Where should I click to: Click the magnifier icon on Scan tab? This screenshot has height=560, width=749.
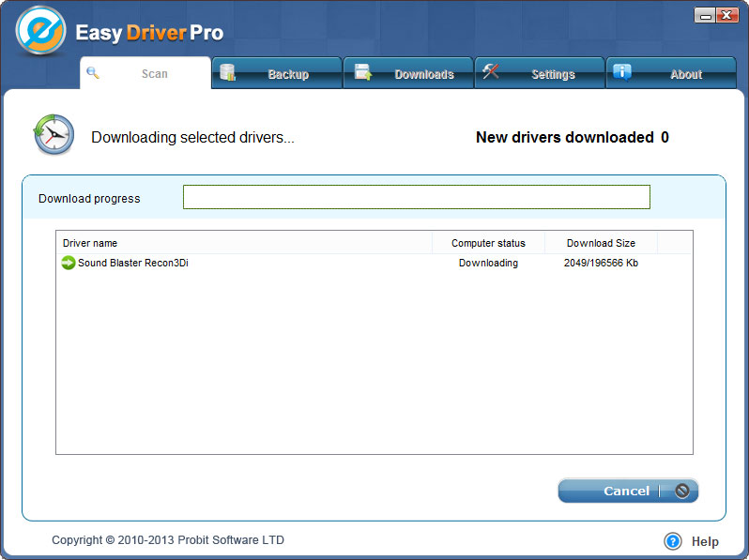point(93,73)
